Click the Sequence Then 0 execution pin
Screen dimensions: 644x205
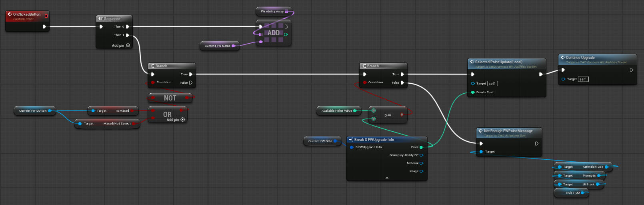click(128, 27)
